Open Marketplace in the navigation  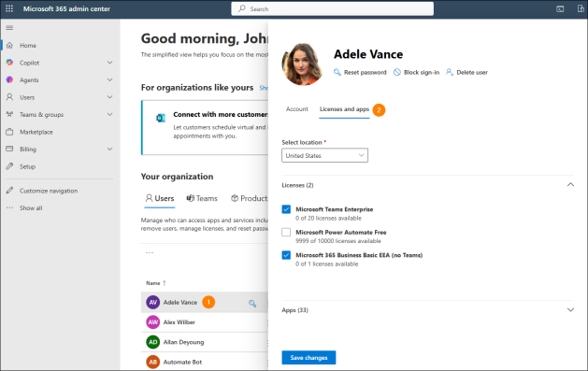pos(36,132)
